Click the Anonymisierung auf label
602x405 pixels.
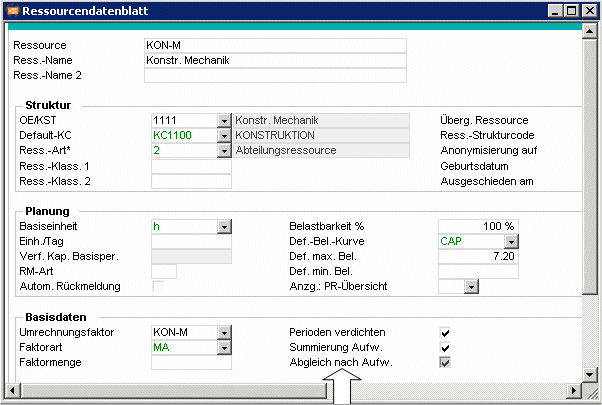(x=489, y=150)
